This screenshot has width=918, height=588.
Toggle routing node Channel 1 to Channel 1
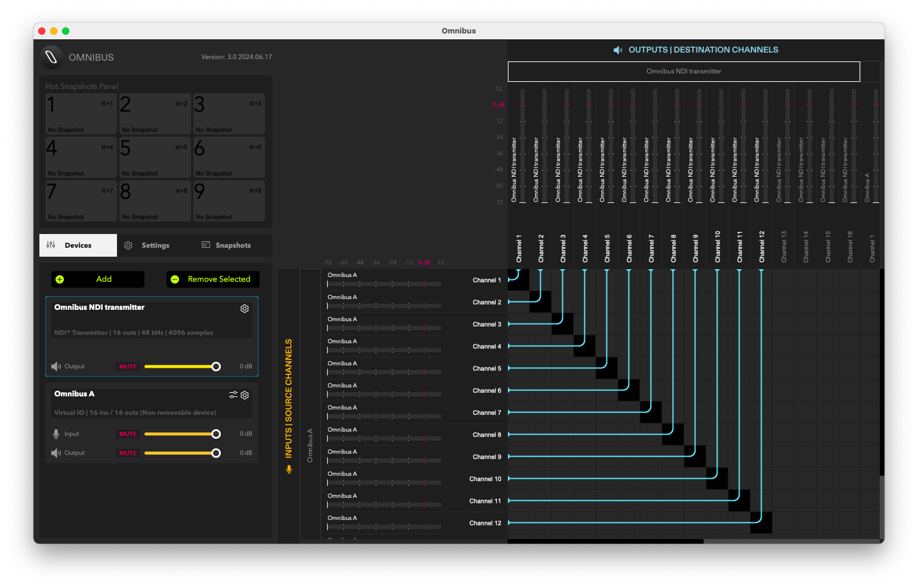[x=518, y=280]
